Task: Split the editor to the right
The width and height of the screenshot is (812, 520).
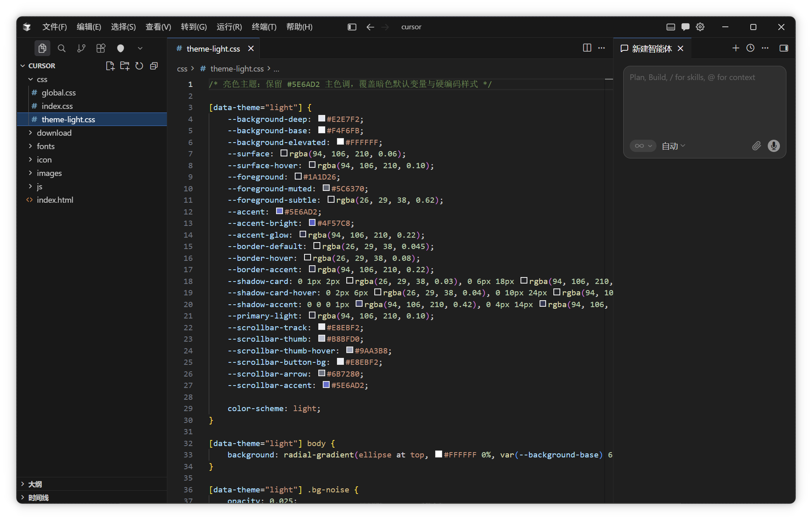Action: coord(587,48)
